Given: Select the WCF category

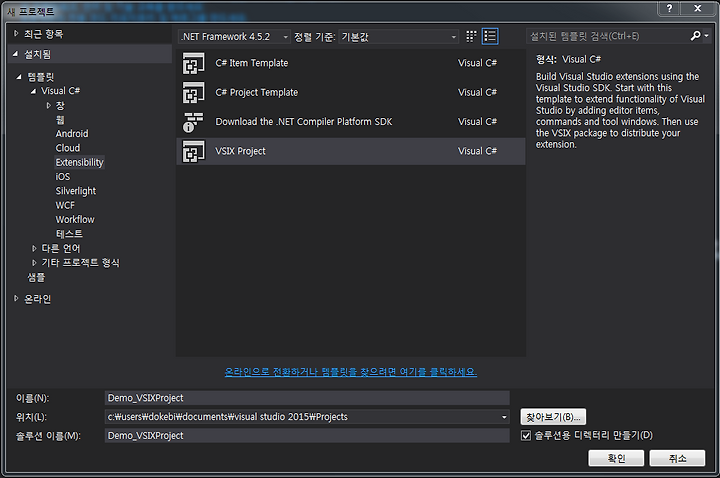Looking at the screenshot, I should point(65,205).
